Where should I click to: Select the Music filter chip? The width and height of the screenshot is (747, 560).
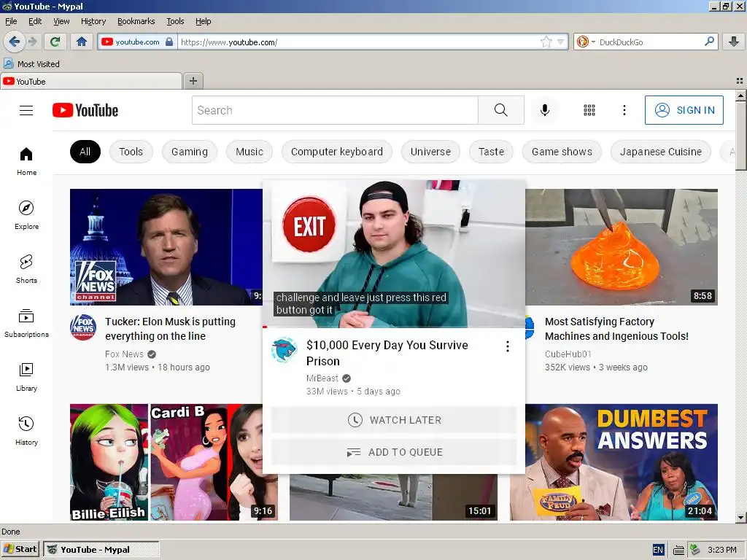coord(249,152)
